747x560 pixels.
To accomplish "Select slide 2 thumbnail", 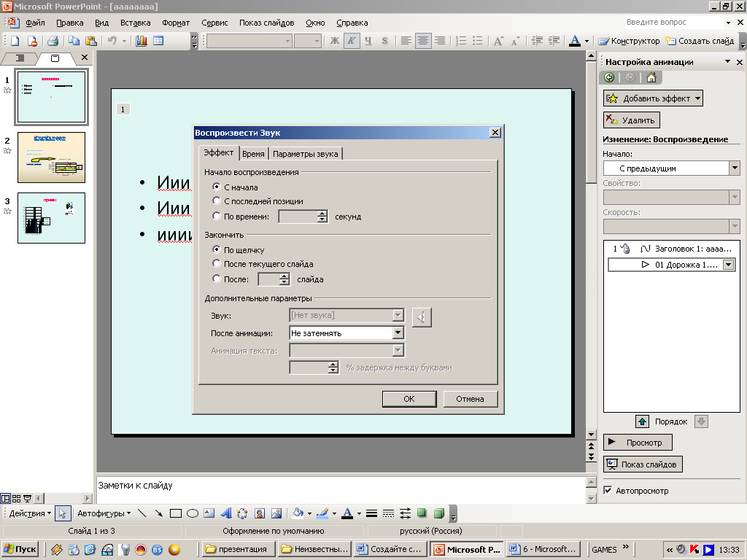I will click(x=52, y=157).
